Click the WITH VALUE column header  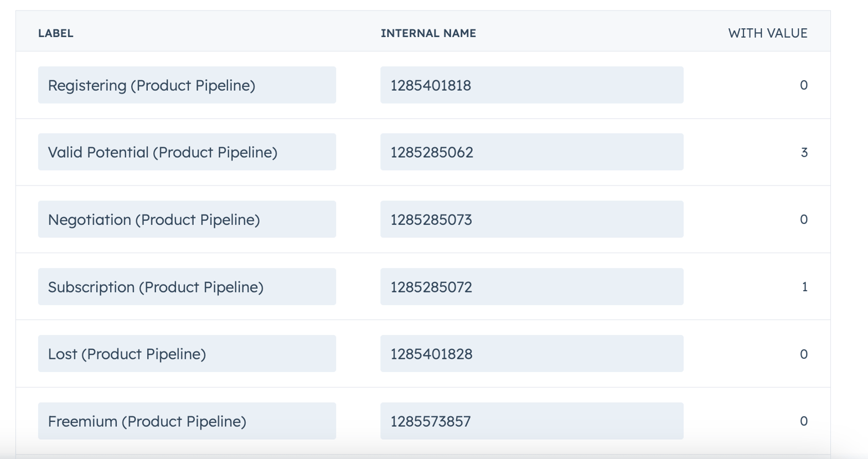pos(767,33)
